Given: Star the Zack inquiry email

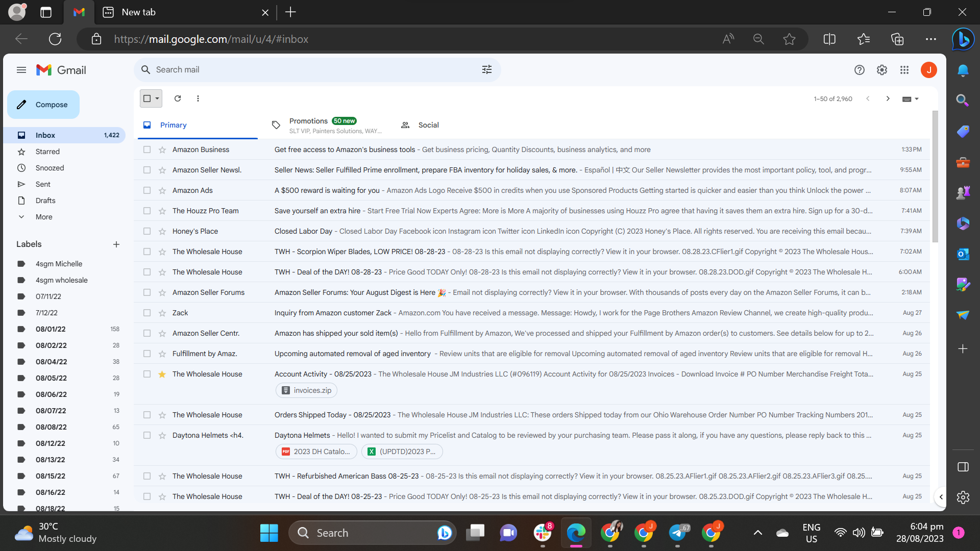Looking at the screenshot, I should tap(162, 313).
